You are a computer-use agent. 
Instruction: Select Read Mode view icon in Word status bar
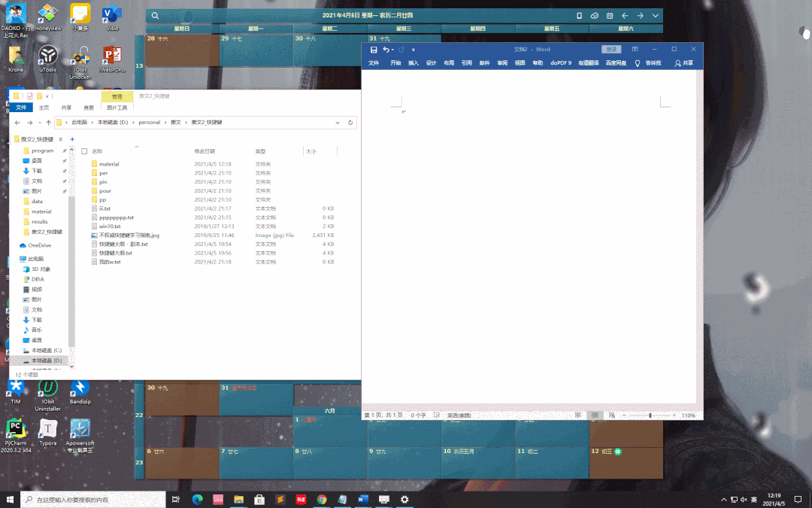click(578, 415)
